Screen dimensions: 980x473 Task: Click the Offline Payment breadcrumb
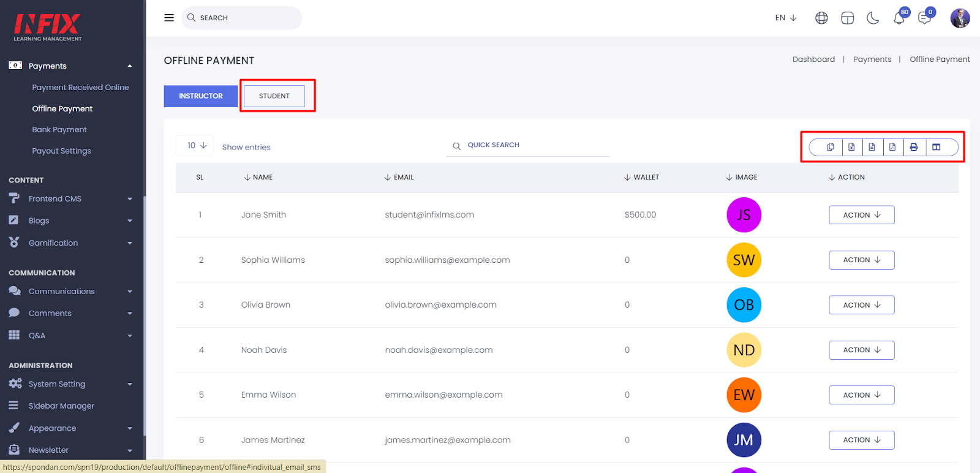click(x=940, y=59)
